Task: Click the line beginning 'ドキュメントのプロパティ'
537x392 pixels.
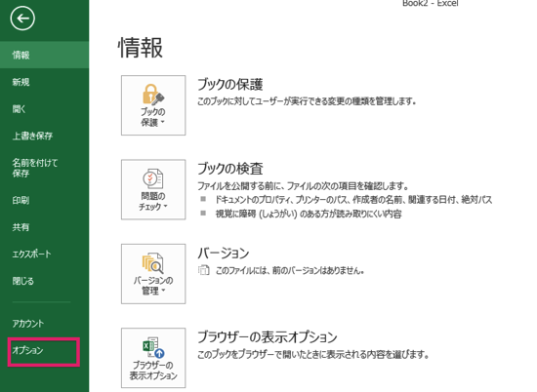Action: 353,200
